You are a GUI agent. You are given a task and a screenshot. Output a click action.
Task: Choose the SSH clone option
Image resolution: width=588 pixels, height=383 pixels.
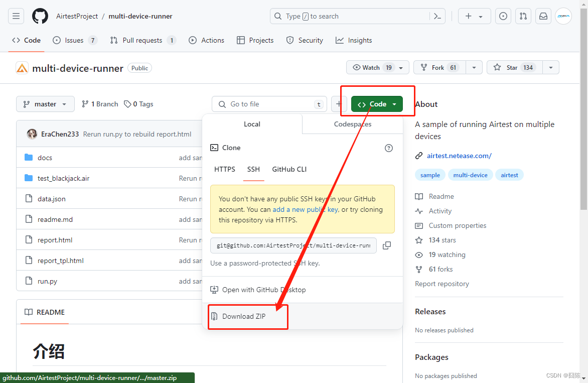[x=253, y=169]
